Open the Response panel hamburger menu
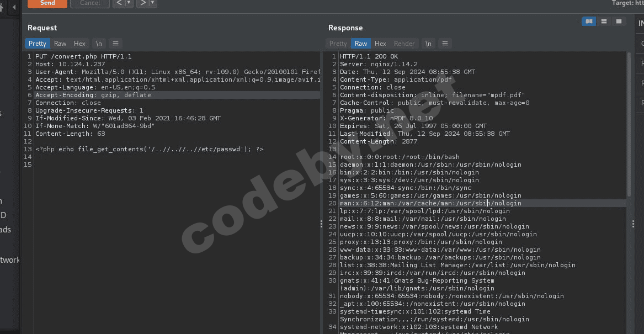The image size is (644, 334). pyautogui.click(x=445, y=44)
